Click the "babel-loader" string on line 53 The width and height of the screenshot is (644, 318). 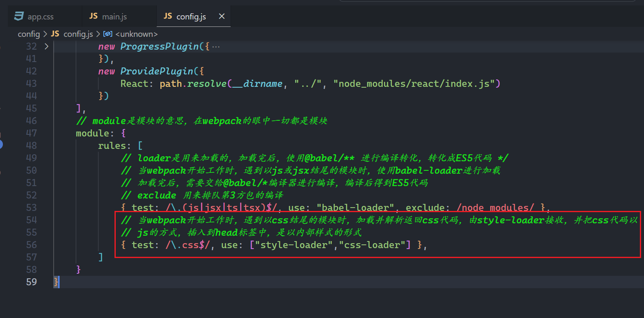pos(355,208)
